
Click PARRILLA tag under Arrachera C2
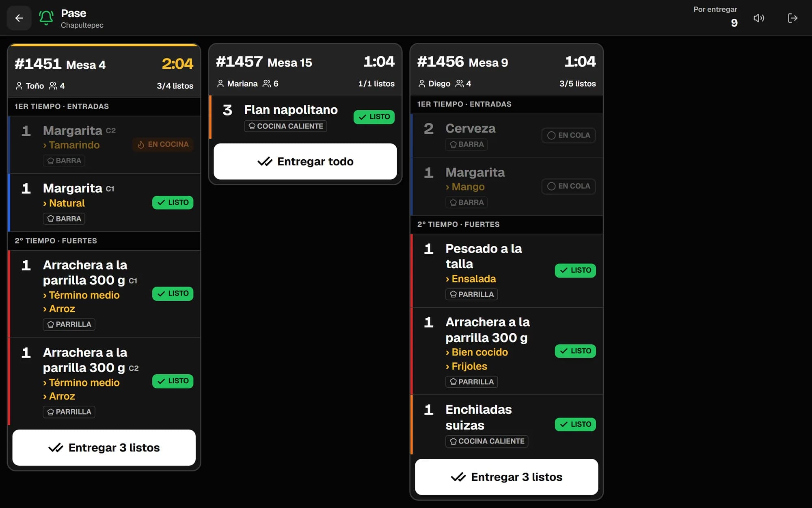[x=69, y=412]
